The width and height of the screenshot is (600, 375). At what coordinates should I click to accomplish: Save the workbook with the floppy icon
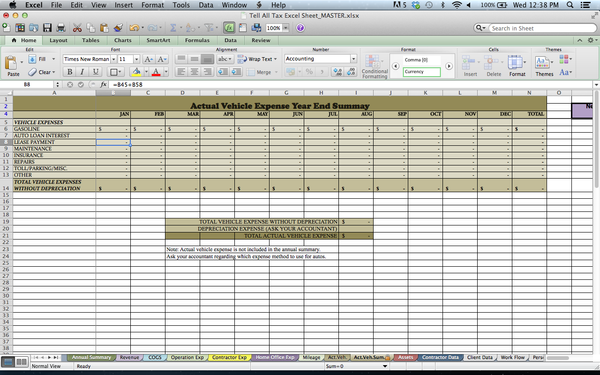click(47, 28)
